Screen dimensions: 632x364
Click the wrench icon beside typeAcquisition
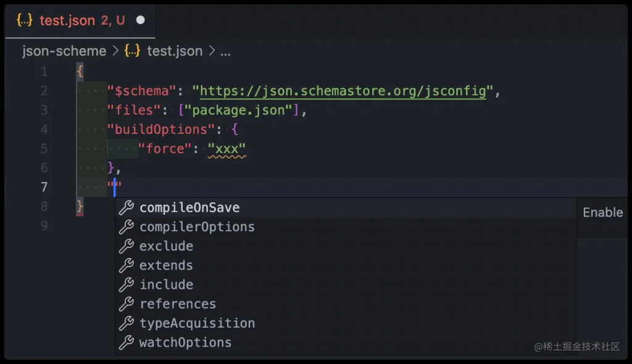click(x=127, y=323)
